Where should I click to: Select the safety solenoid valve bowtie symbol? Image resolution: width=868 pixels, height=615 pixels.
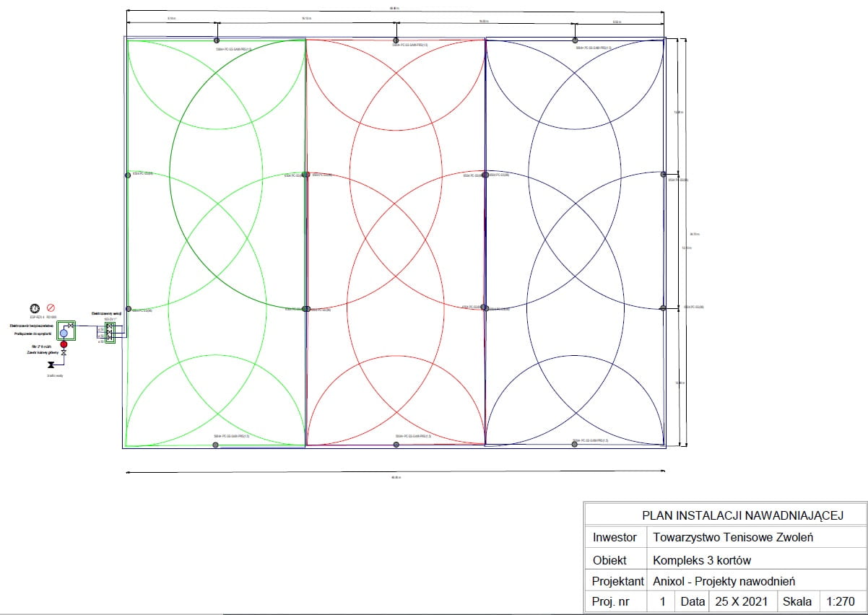(71, 326)
